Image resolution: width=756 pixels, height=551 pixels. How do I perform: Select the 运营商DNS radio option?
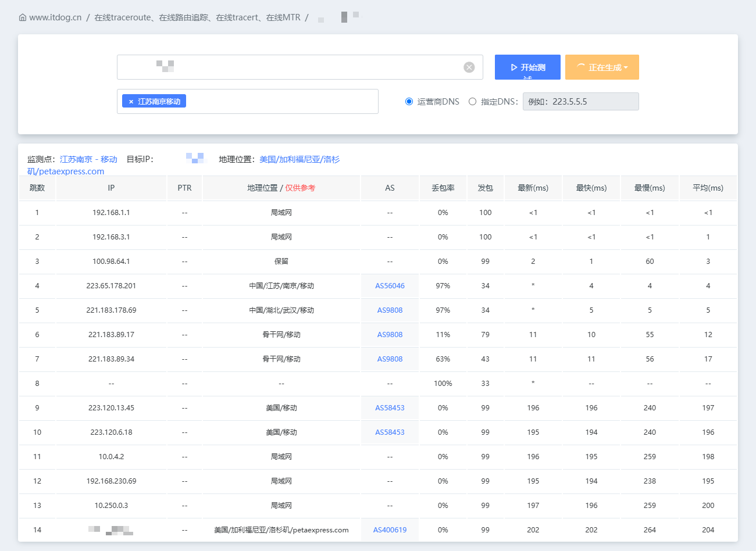coord(409,102)
